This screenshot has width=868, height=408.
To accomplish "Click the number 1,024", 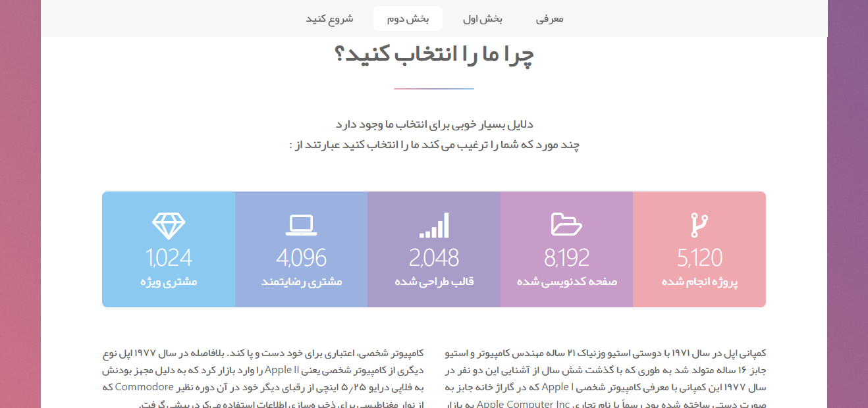I will (169, 257).
